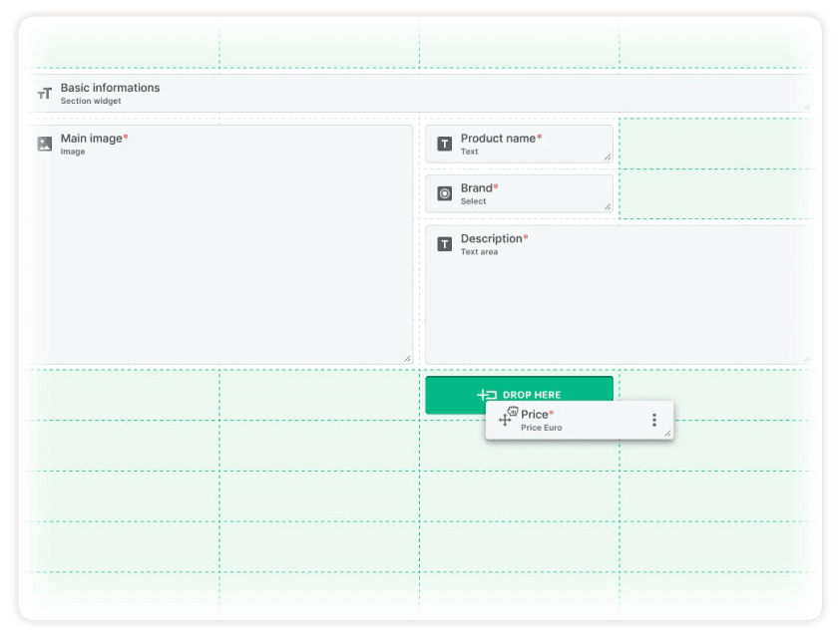Click the Price widget move handle icon
The width and height of the screenshot is (840, 636).
(x=505, y=420)
